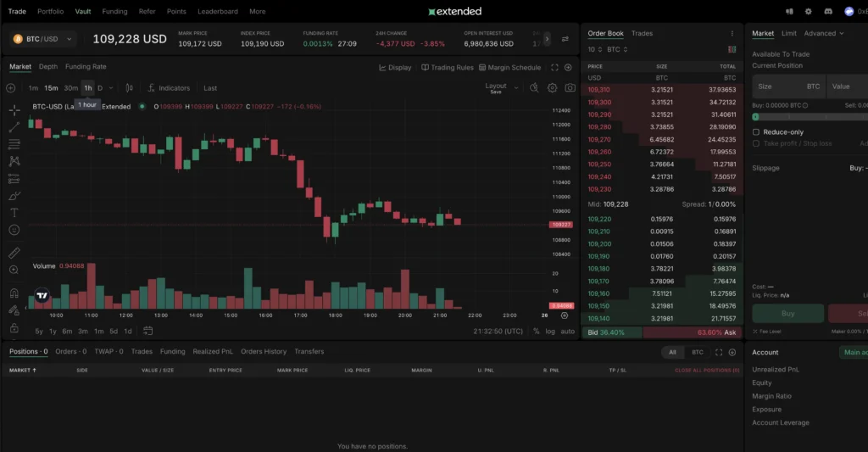This screenshot has width=868, height=452.
Task: Switch positions filter to BTC
Action: pos(698,352)
